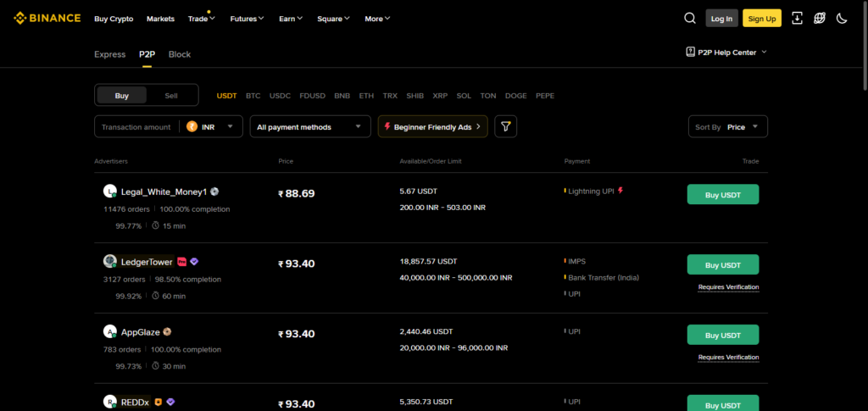This screenshot has height=411, width=868.
Task: Open the INR currency dropdown
Action: [x=210, y=126]
